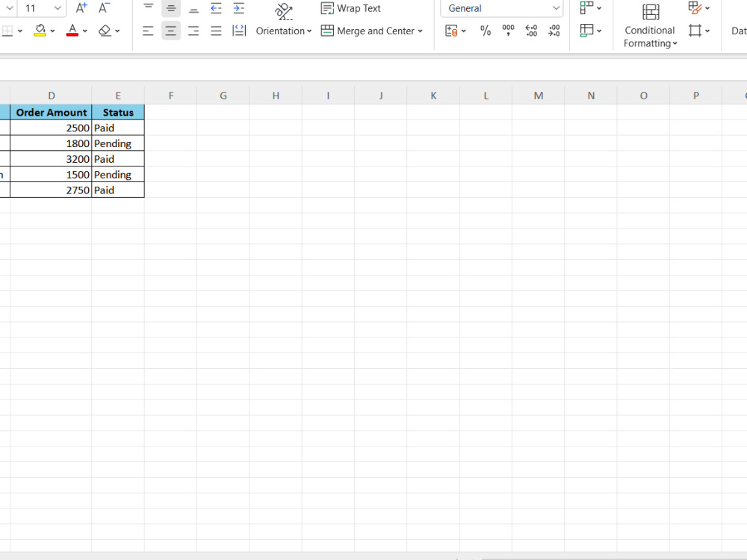Decrease font size with A- icon

[104, 8]
